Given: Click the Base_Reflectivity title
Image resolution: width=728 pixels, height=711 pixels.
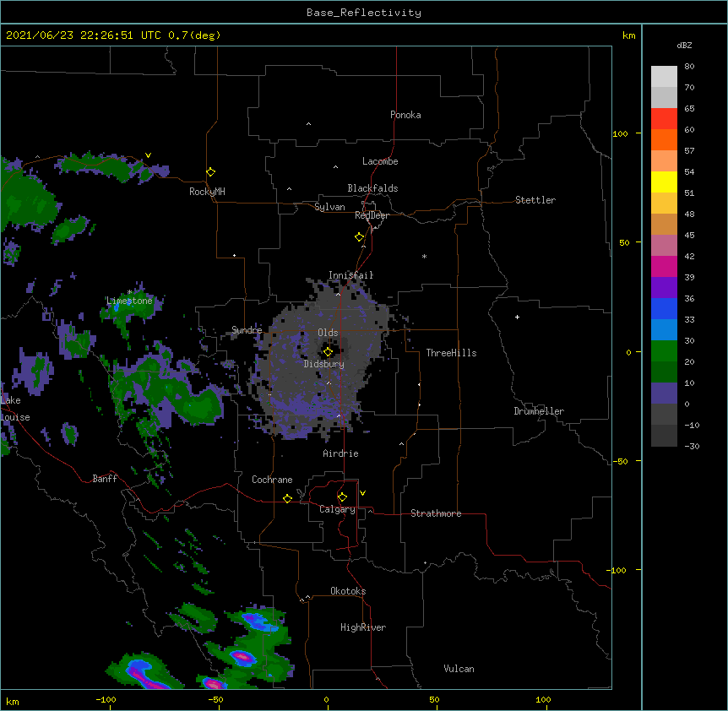Looking at the screenshot, I should (364, 13).
